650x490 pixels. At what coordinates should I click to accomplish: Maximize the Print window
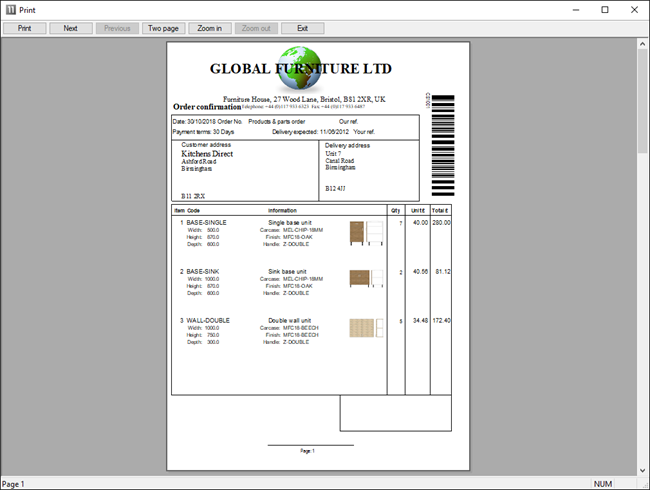[604, 9]
